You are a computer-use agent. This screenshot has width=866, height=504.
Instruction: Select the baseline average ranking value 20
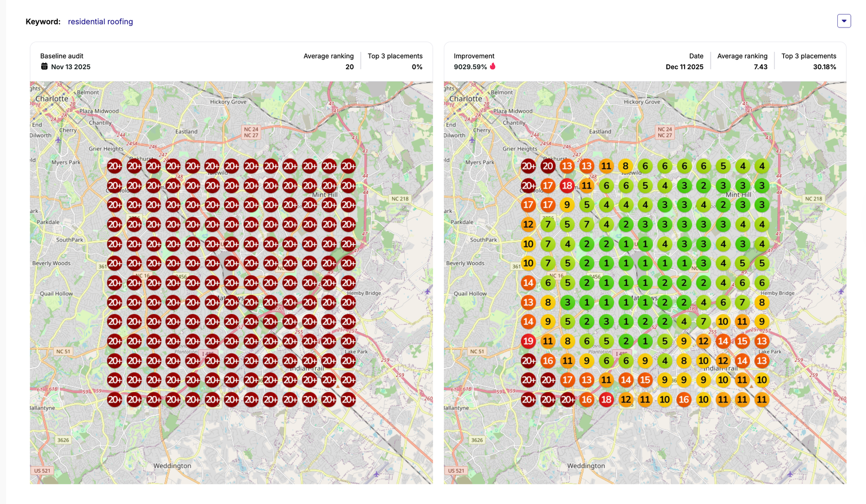click(x=350, y=67)
